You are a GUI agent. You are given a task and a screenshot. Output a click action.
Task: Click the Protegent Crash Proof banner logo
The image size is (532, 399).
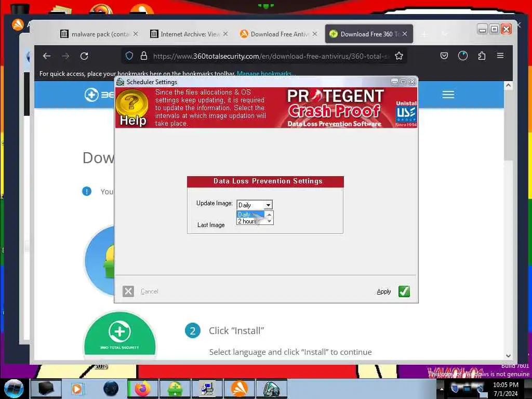coord(335,108)
